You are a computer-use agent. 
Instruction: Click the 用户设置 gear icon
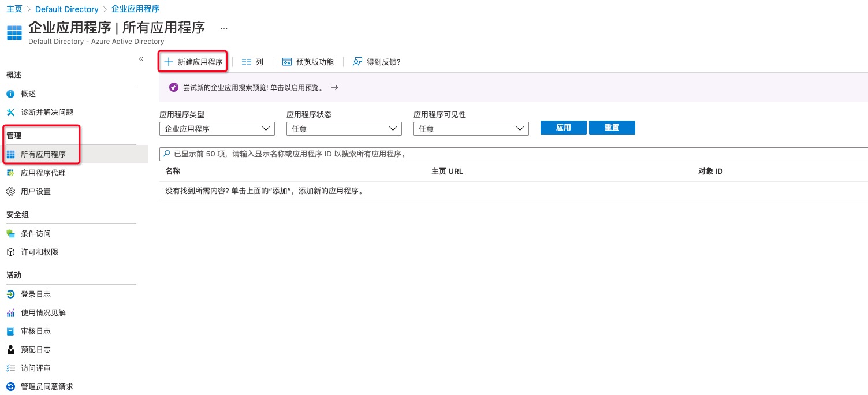click(10, 191)
